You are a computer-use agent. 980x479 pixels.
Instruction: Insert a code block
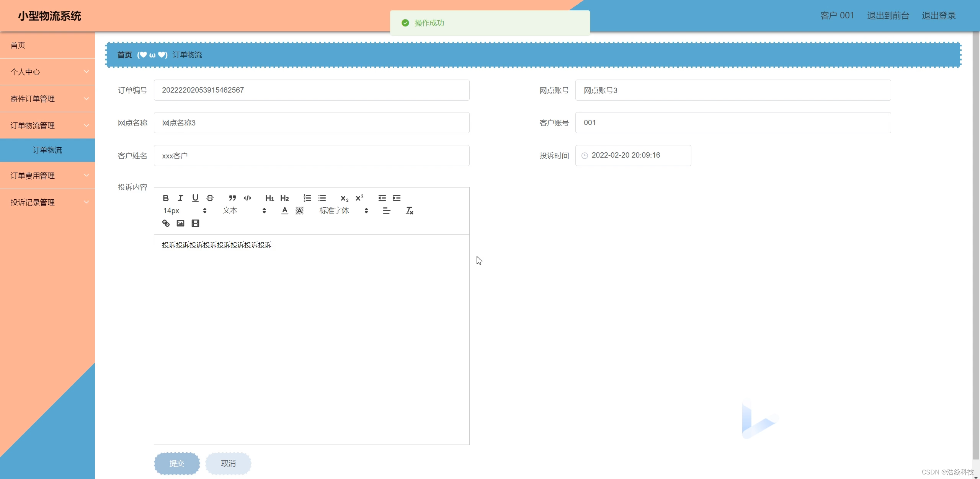pos(247,198)
